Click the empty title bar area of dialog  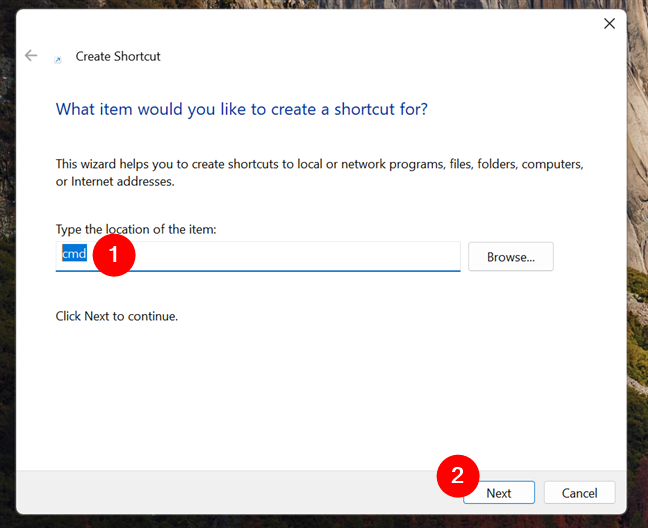point(310,24)
